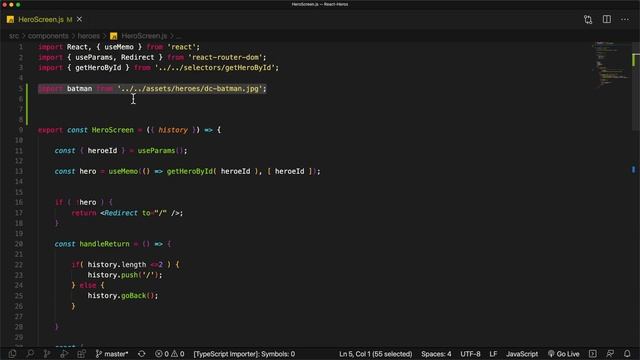Click the feedback icon in status bar
Screen dimensions: 640x360
click(610, 354)
